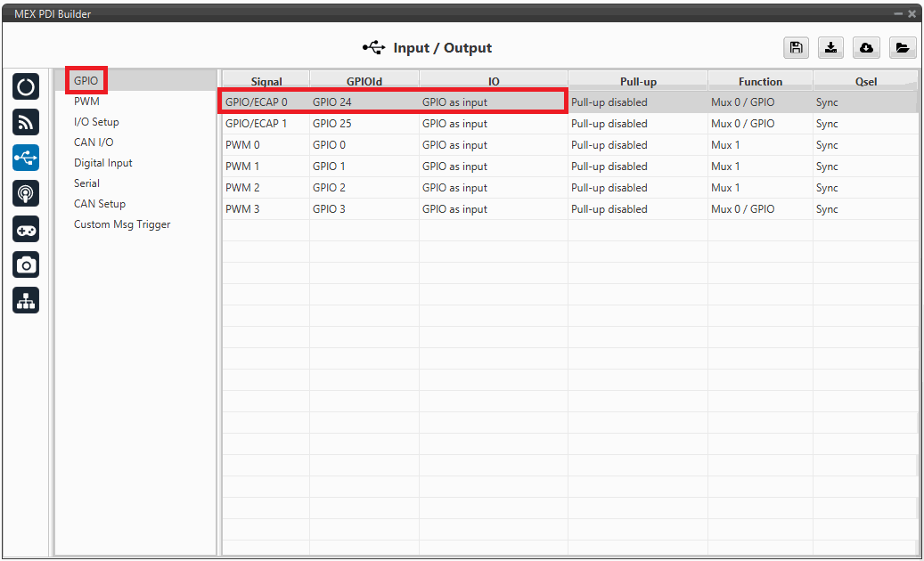Click the Qsel column header
This screenshot has height=561, width=924.
point(865,82)
